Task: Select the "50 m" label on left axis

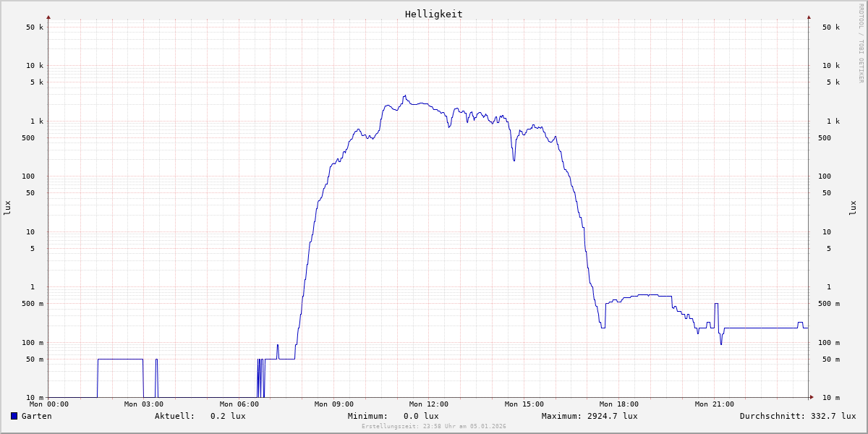Action: pyautogui.click(x=35, y=359)
